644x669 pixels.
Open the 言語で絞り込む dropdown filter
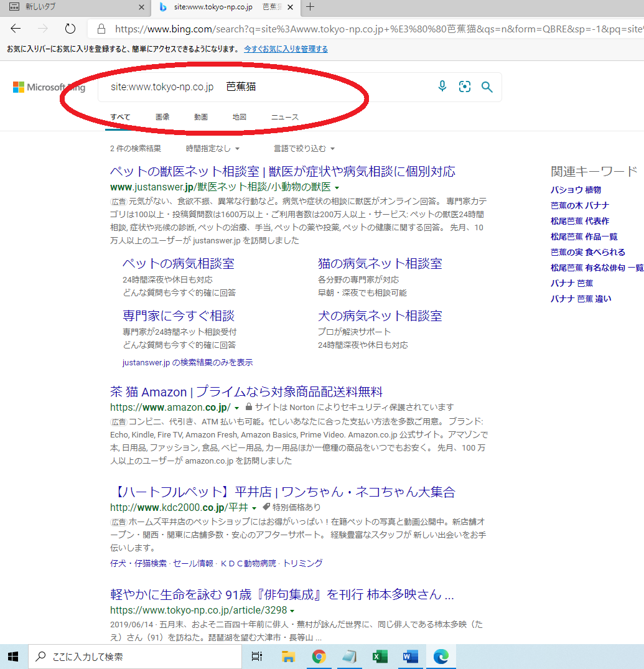click(x=304, y=149)
